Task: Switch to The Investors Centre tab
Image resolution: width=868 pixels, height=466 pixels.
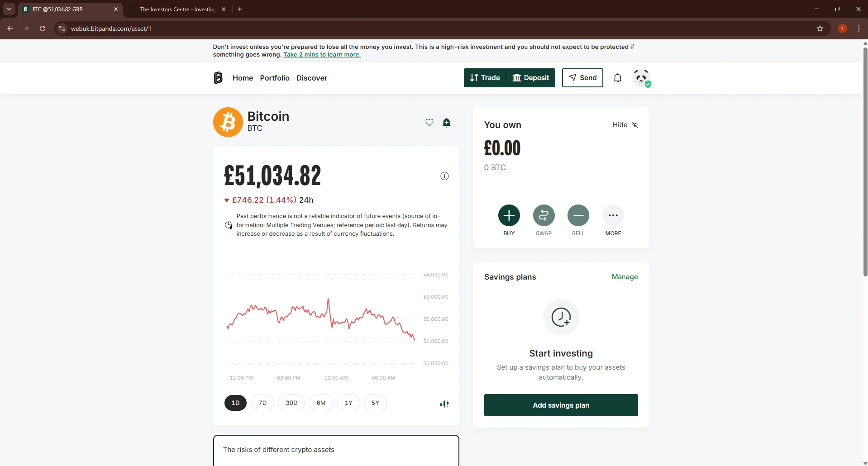Action: coord(176,9)
